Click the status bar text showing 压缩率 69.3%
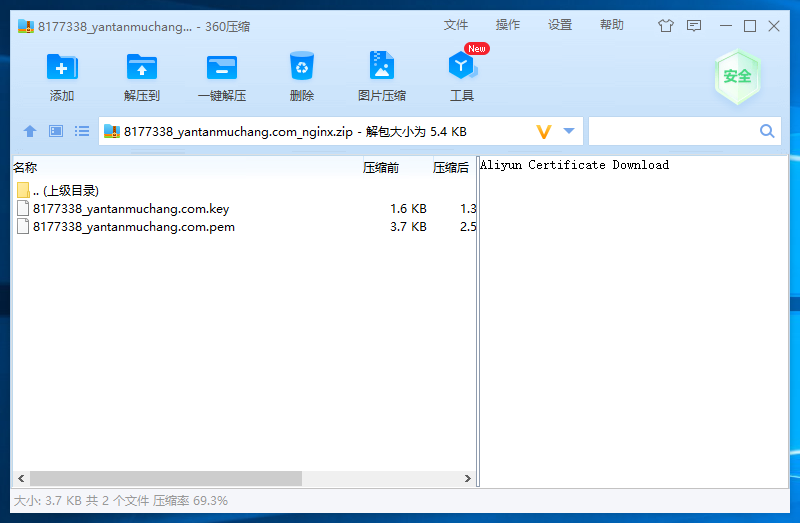The height and width of the screenshot is (523, 800). click(121, 501)
